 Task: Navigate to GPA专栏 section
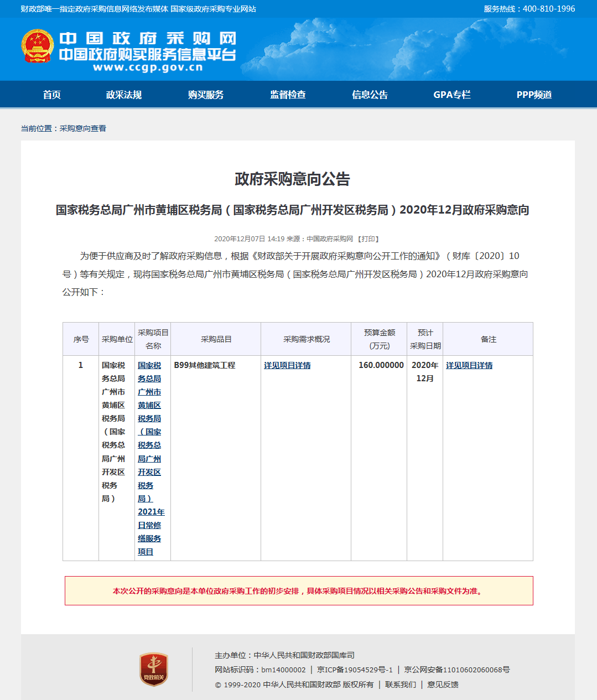click(x=452, y=95)
